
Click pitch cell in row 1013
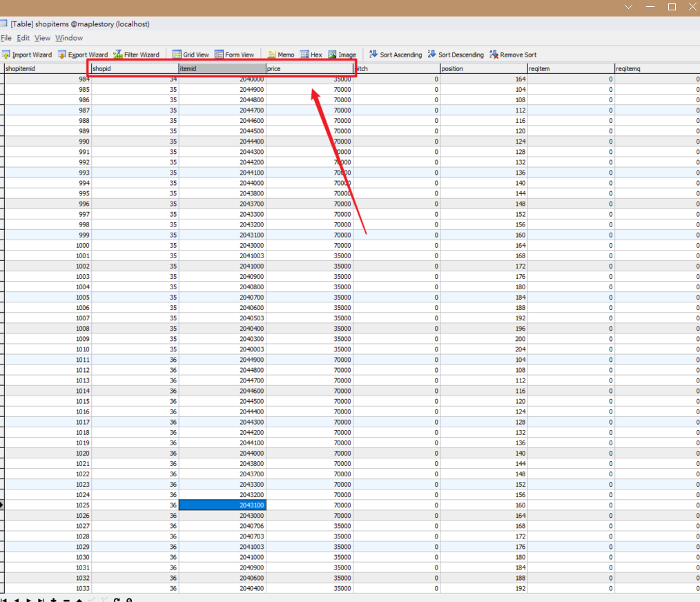(396, 380)
